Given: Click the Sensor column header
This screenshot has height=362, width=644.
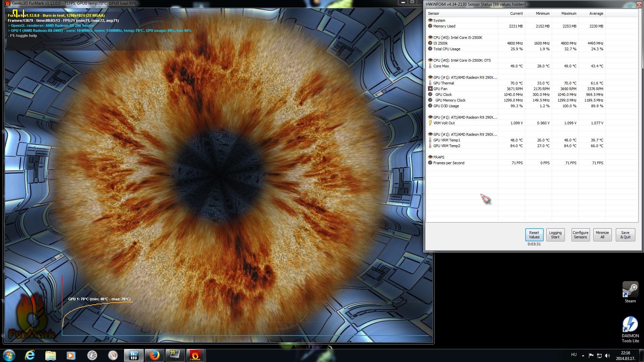Looking at the screenshot, I should coord(462,13).
